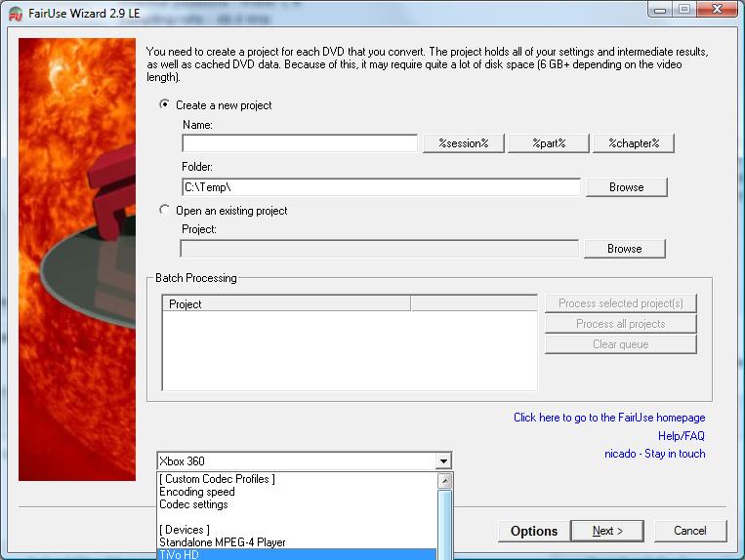
Task: Maximize the FairUse Wizard window
Action: [x=684, y=10]
